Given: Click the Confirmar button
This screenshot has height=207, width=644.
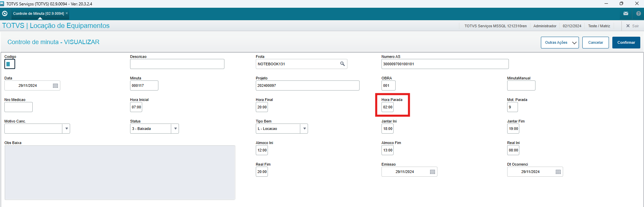Looking at the screenshot, I should [x=626, y=42].
